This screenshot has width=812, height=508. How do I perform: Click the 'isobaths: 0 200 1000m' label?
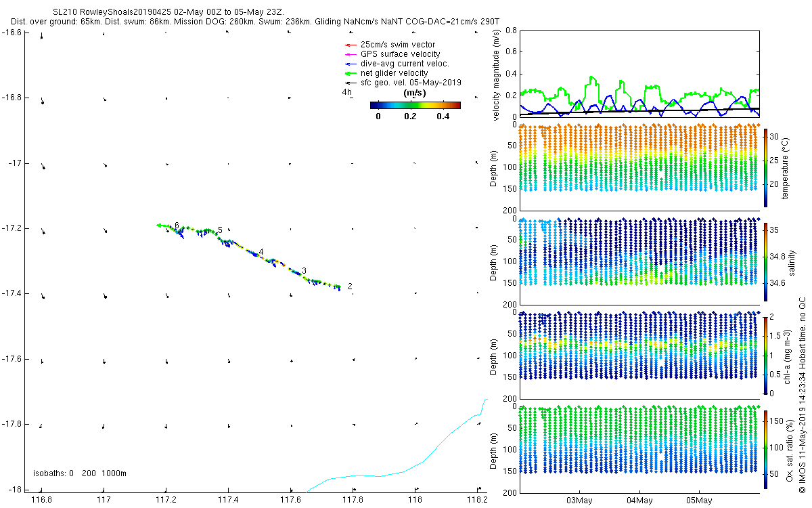coord(80,473)
